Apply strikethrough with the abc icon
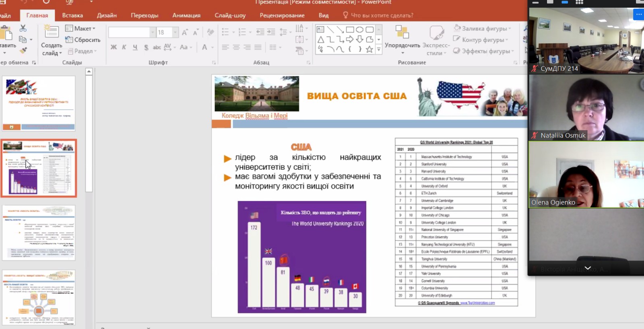 (x=157, y=47)
